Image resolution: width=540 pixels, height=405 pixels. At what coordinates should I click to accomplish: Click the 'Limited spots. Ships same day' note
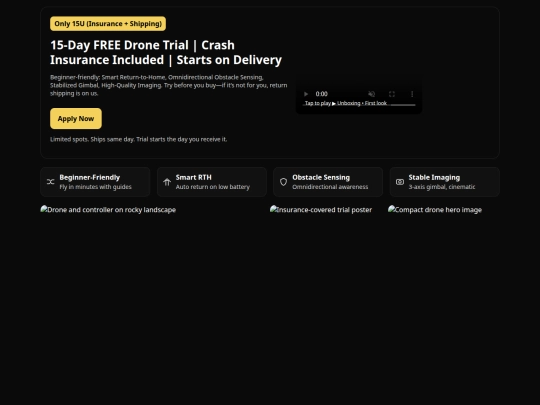point(138,139)
